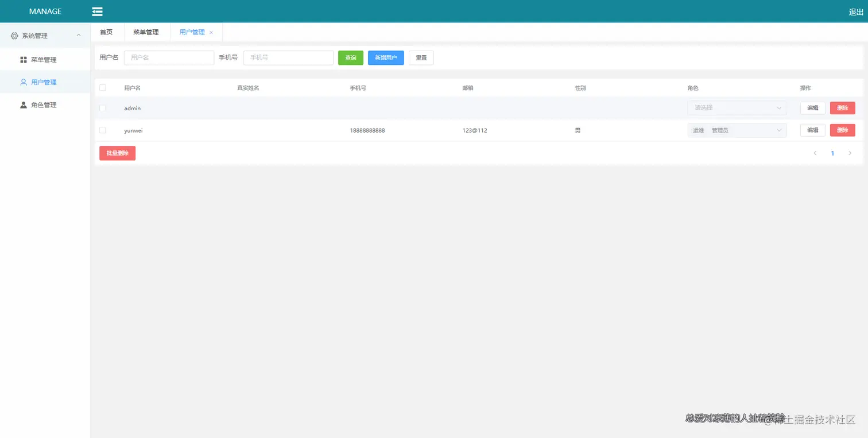The width and height of the screenshot is (868, 438).
Task: Click phone number 18888888888
Action: 367,130
